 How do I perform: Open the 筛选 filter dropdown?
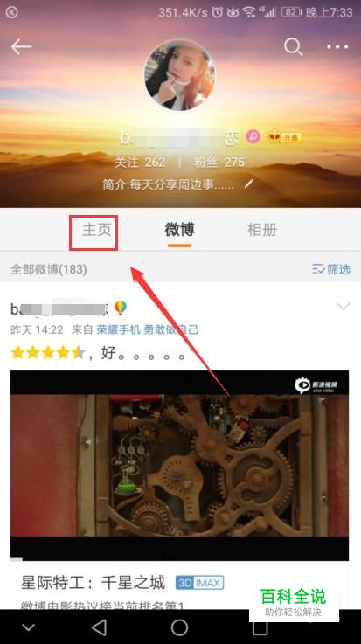click(x=331, y=269)
